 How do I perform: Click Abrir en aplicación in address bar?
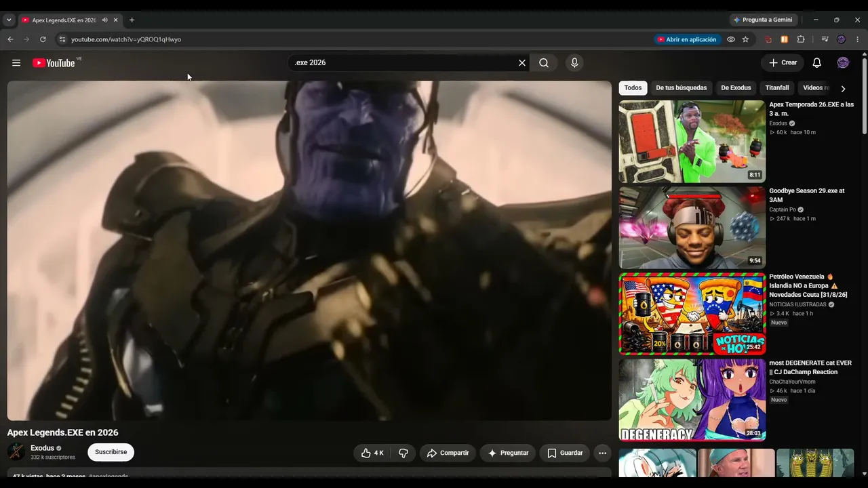[686, 39]
